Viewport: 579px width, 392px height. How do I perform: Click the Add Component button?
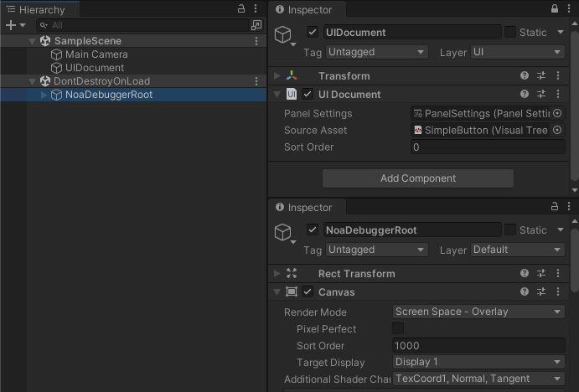pos(418,178)
